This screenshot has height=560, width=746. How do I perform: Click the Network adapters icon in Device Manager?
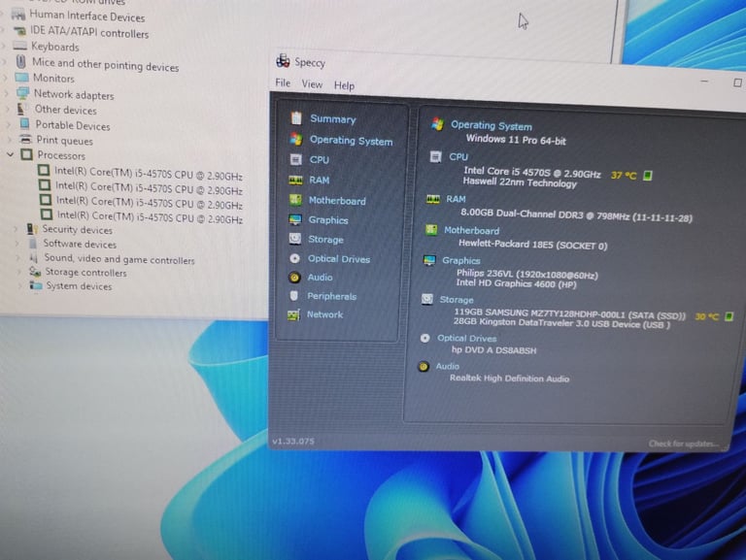(x=22, y=93)
